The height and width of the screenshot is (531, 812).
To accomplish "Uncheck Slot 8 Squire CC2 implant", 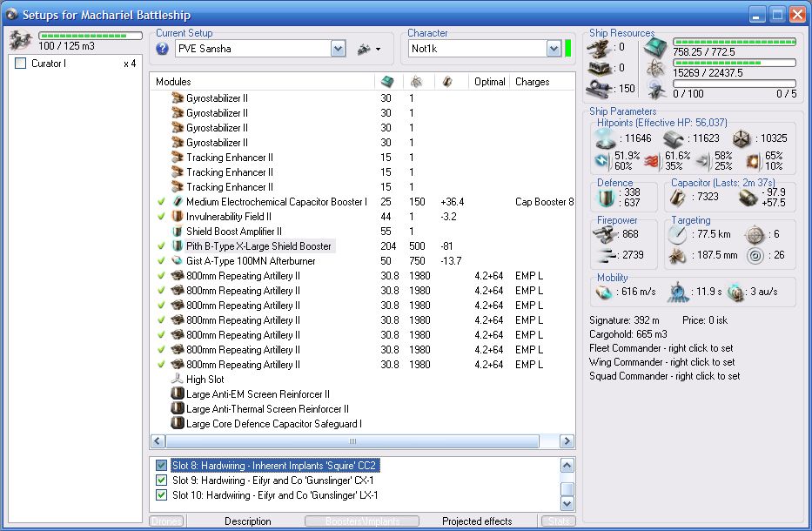I will click(161, 465).
